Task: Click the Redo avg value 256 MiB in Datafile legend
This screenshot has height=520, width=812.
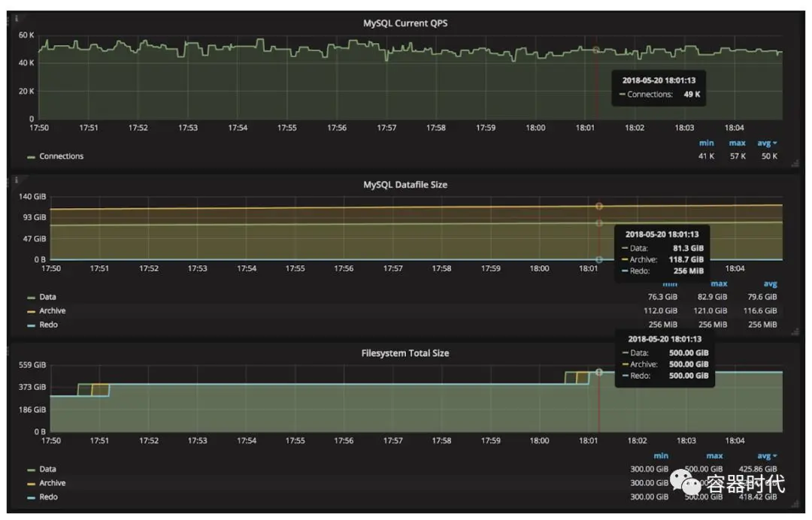Action: [762, 325]
